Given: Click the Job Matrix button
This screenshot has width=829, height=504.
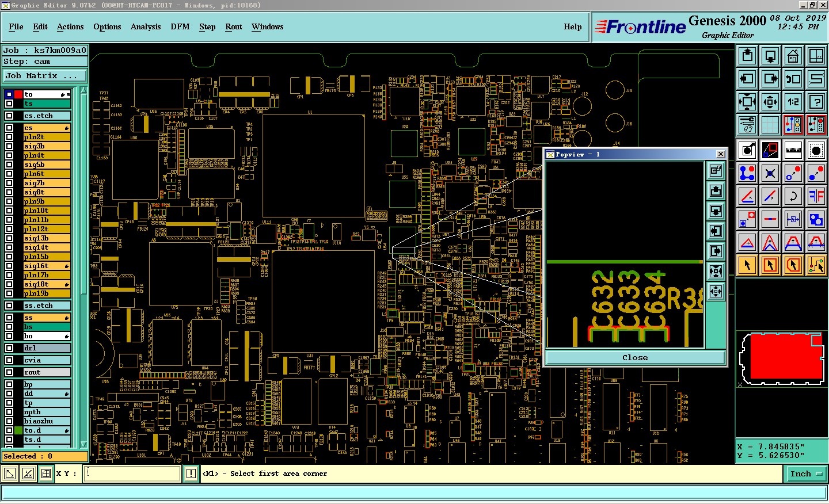Looking at the screenshot, I should [x=44, y=76].
